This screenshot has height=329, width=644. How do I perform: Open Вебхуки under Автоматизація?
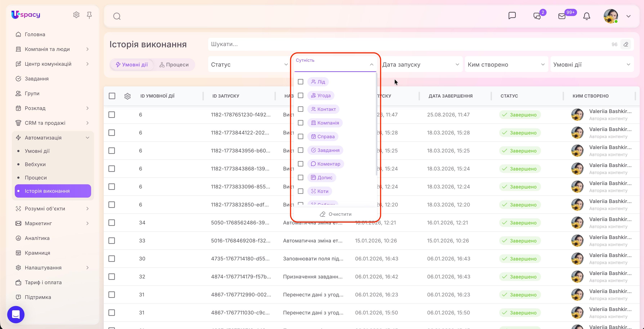point(35,164)
